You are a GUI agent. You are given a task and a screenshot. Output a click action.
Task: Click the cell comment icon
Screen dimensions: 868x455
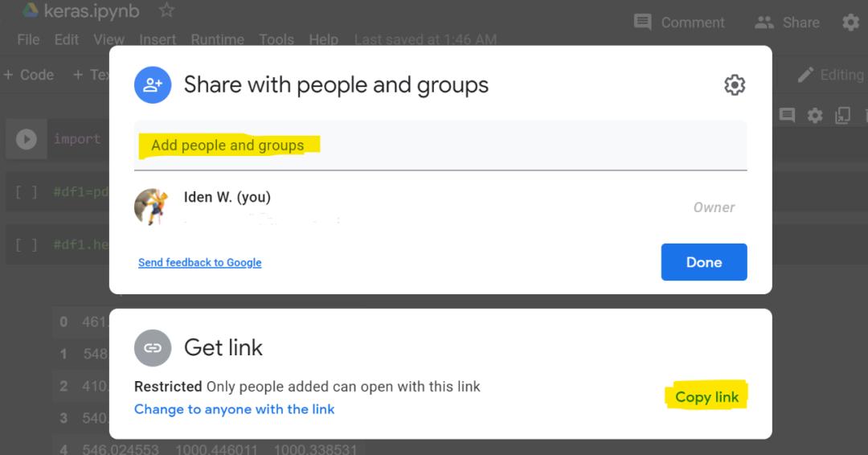coord(787,115)
